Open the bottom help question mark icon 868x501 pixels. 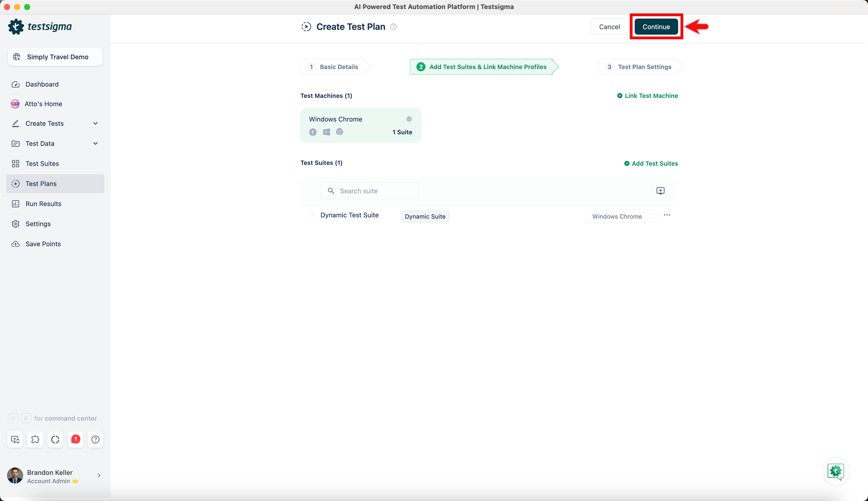[x=95, y=440]
